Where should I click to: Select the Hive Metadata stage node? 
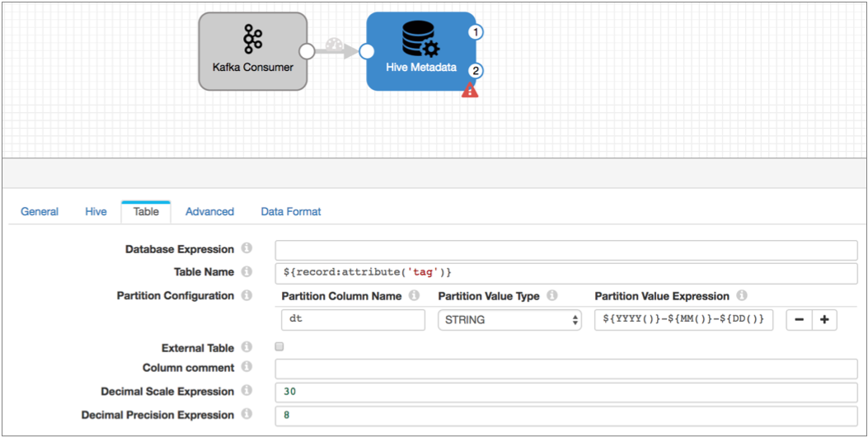click(420, 51)
